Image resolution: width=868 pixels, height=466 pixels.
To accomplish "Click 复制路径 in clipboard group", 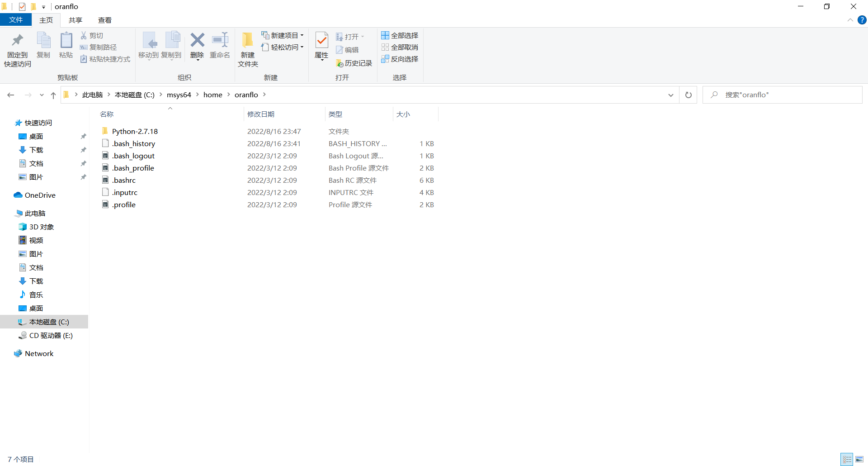I will coord(98,47).
